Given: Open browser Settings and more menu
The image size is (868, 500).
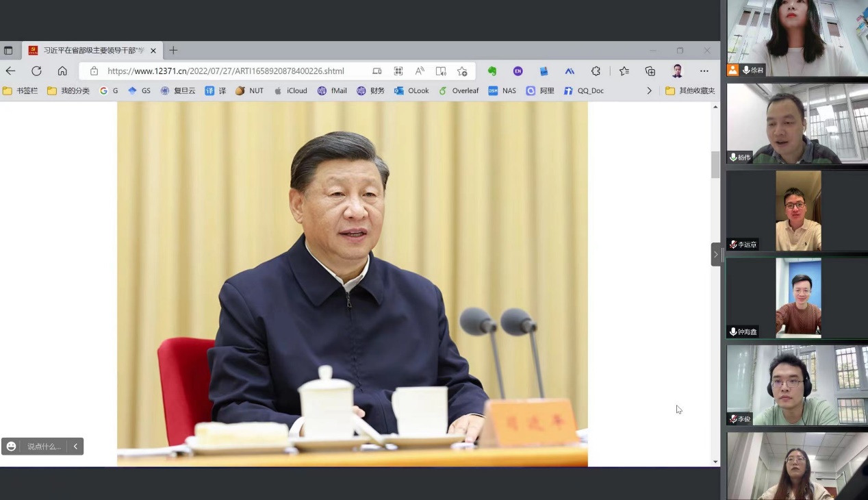Looking at the screenshot, I should coord(704,71).
